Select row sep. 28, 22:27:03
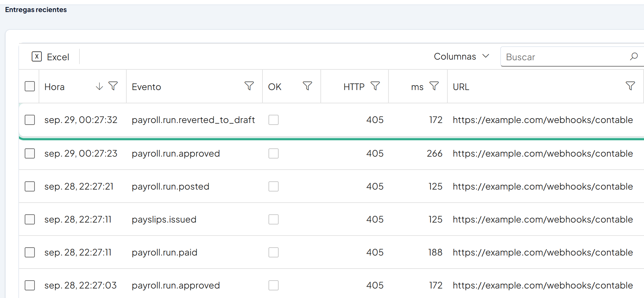Image resolution: width=644 pixels, height=298 pixels. click(x=30, y=285)
